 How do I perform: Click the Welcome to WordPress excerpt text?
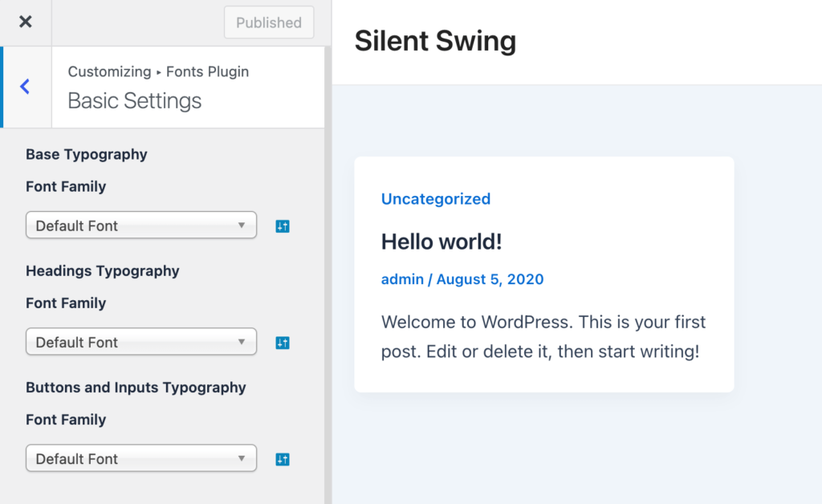[x=543, y=337]
